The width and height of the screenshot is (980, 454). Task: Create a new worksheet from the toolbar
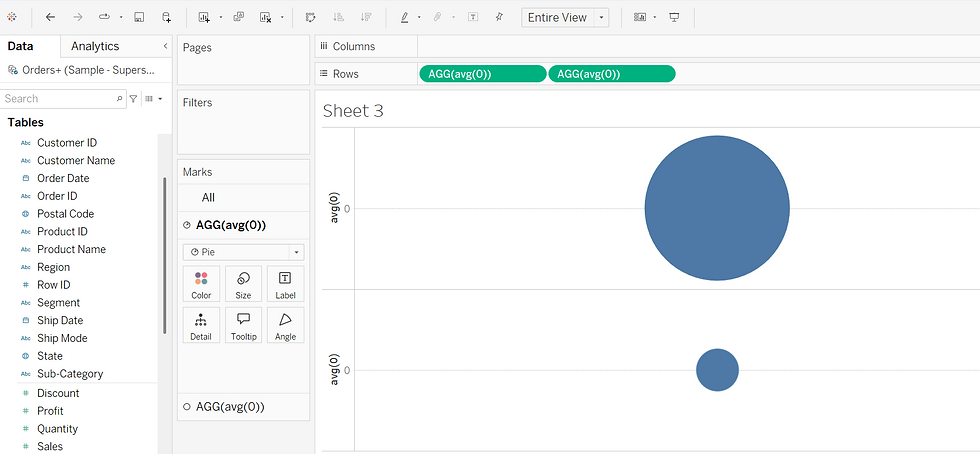click(204, 18)
